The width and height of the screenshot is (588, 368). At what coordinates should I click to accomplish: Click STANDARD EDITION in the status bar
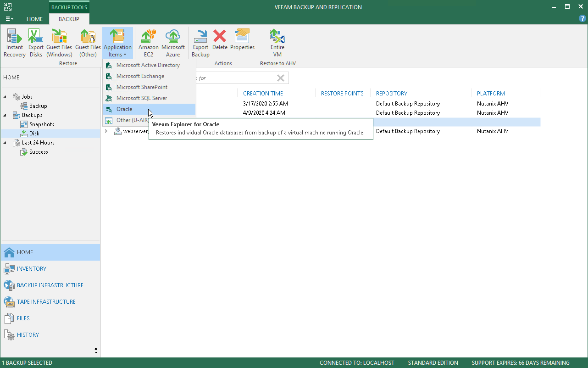tap(433, 363)
